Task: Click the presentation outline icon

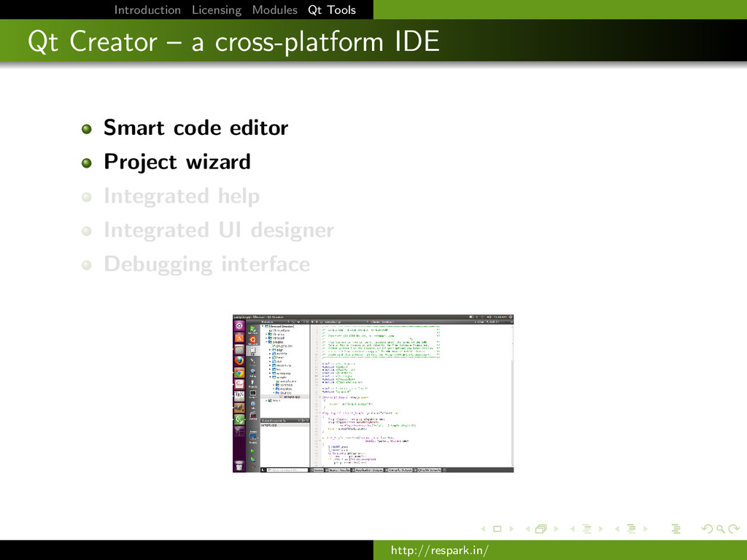Action: tap(676, 529)
